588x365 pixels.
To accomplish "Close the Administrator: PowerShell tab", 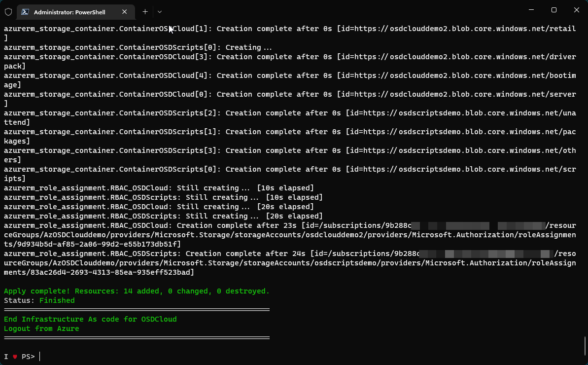I will pos(125,12).
